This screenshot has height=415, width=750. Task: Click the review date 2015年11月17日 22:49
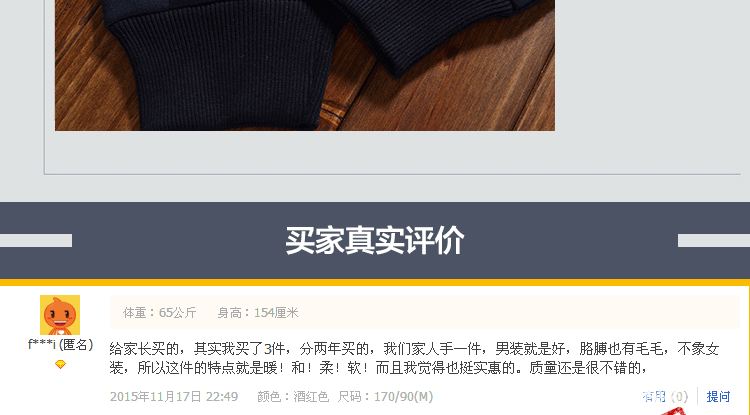(174, 396)
